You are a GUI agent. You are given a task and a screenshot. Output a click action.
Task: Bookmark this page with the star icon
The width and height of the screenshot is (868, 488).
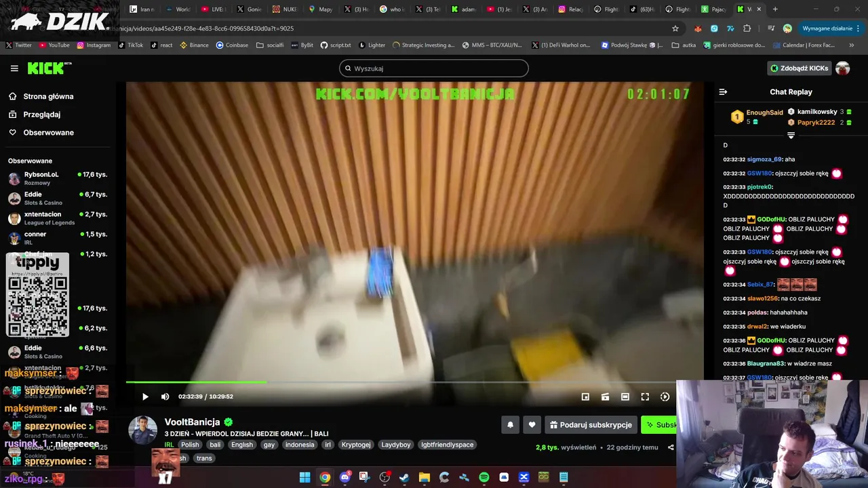tap(675, 28)
